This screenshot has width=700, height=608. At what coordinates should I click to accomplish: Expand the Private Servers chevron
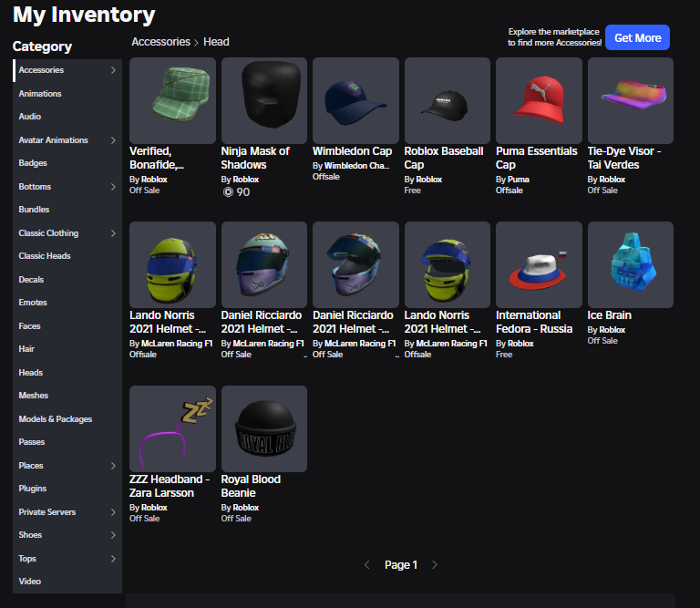point(113,512)
